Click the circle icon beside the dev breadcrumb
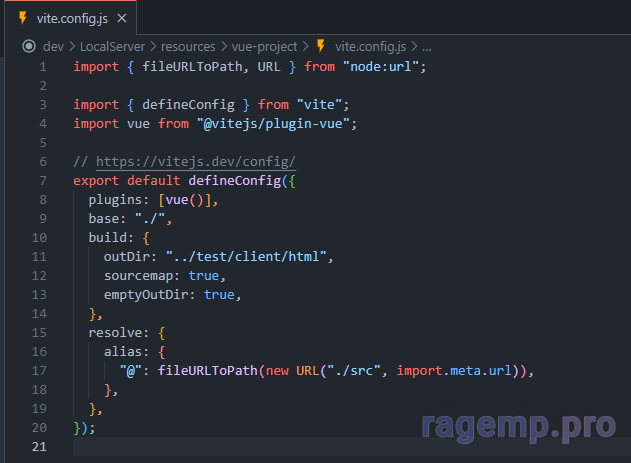Viewport: 631px width, 463px height. point(29,46)
